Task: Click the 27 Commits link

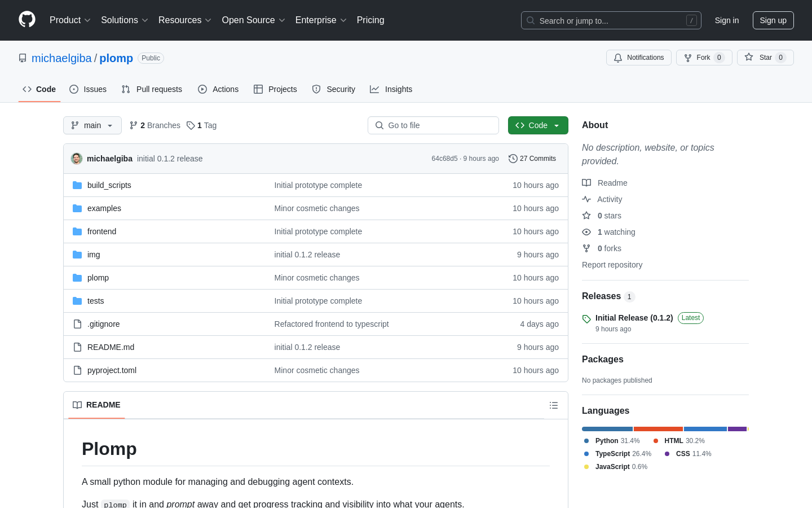Action: click(532, 159)
